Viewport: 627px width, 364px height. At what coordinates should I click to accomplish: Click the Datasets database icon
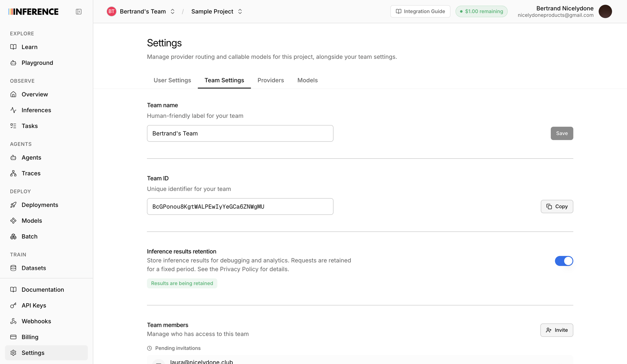coord(13,268)
